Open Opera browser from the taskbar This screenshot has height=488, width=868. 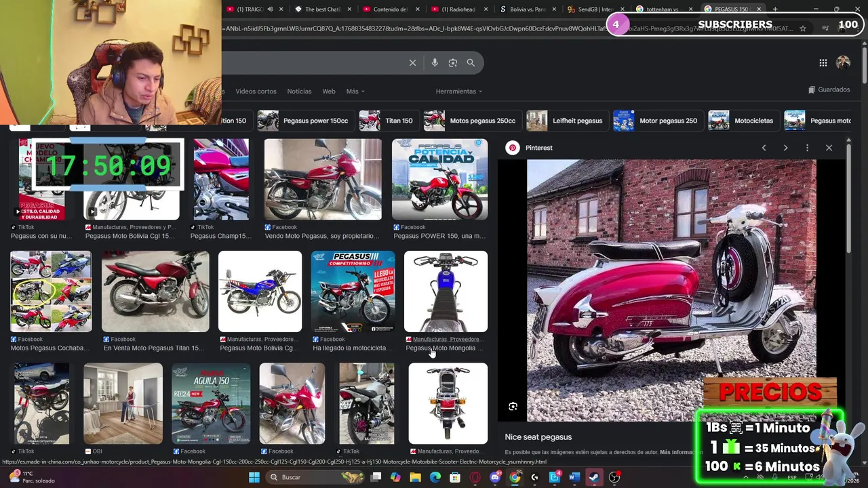point(475,477)
